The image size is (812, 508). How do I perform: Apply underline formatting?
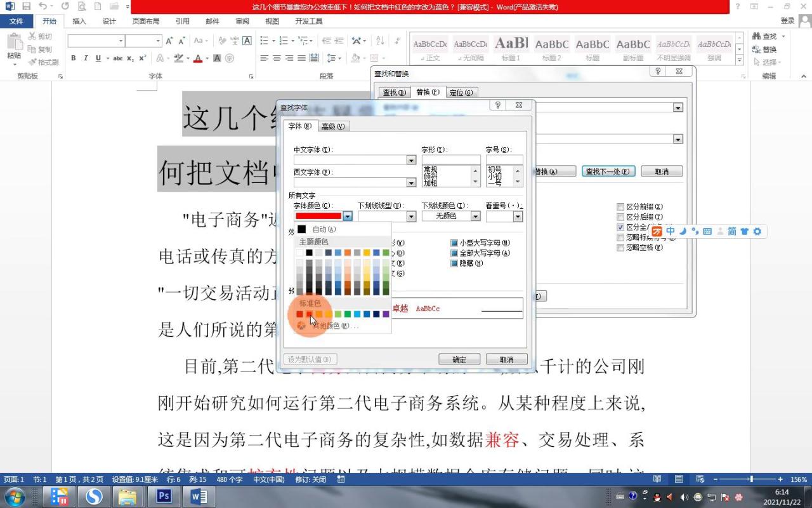(98, 58)
